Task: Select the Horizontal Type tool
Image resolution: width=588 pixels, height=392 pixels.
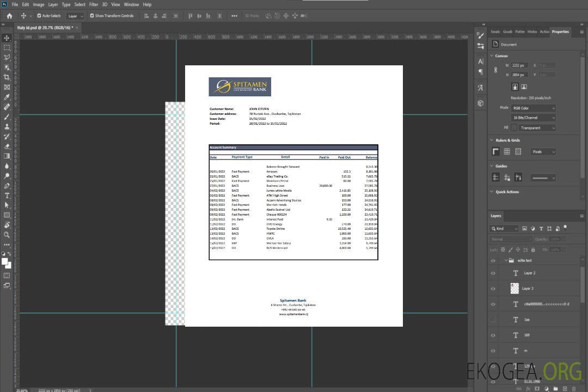Action: click(7, 195)
